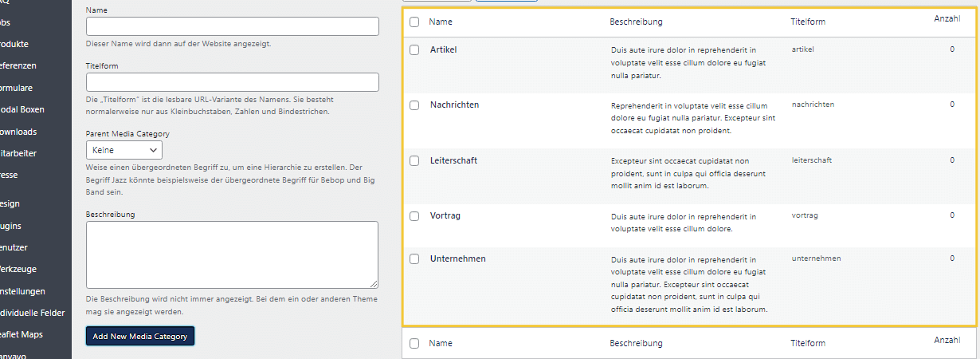The image size is (980, 359).
Task: Click inside the Beschreibung textarea
Action: (x=232, y=254)
